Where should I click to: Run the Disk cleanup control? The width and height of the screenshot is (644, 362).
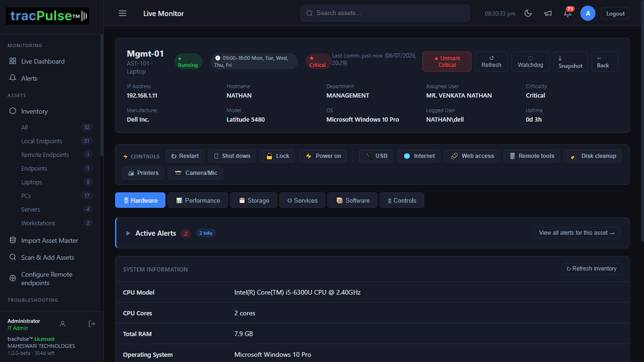click(x=593, y=156)
